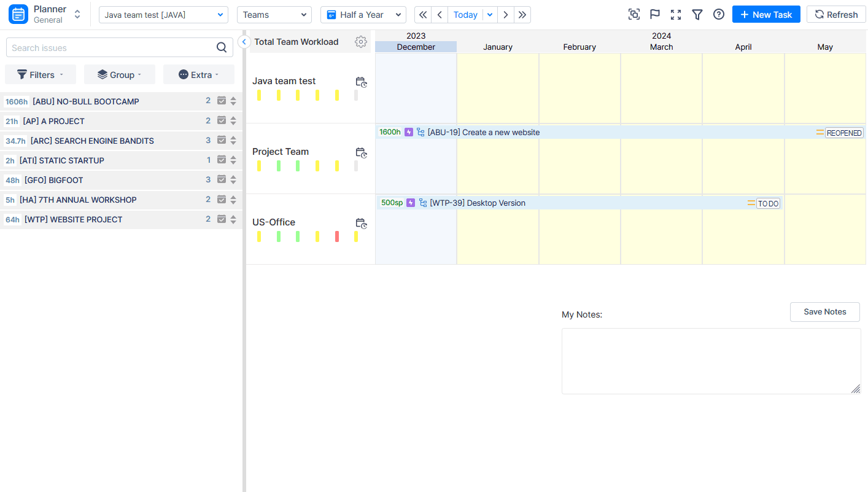
Task: Click the scope-to-selection icon in the toolbar
Action: coord(634,14)
